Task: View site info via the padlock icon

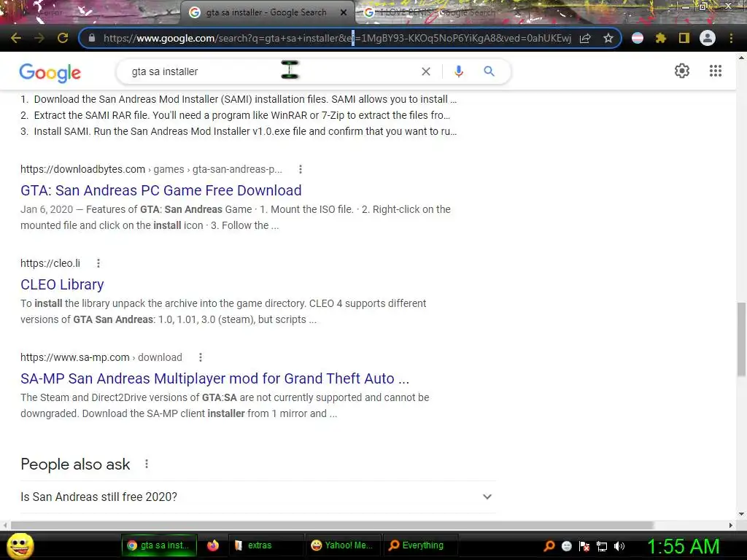Action: coord(92,38)
